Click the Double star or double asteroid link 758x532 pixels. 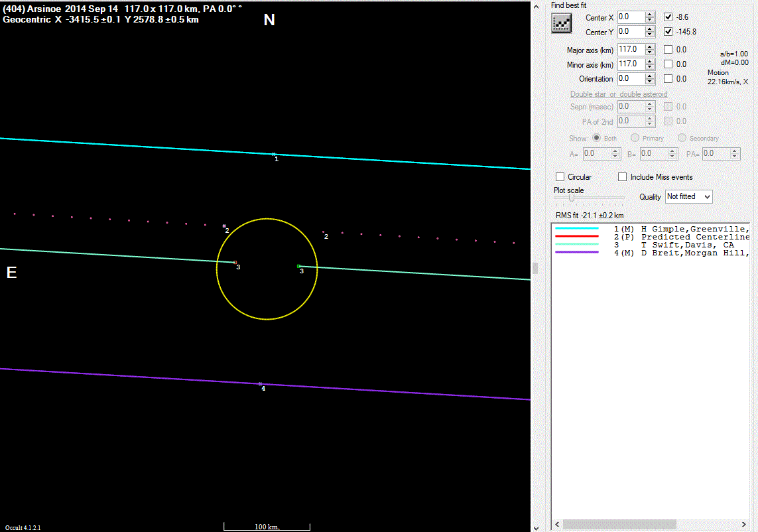[x=619, y=94]
